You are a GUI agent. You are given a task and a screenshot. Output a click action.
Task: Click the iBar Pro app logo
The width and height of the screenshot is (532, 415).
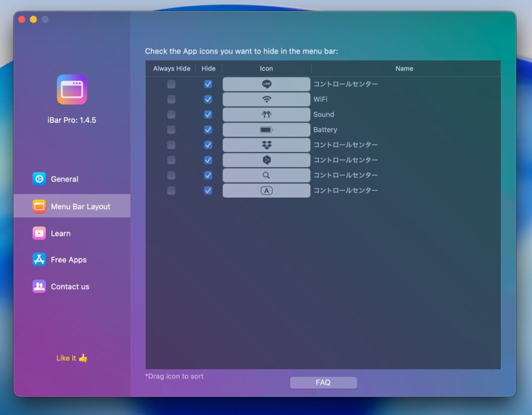point(72,89)
